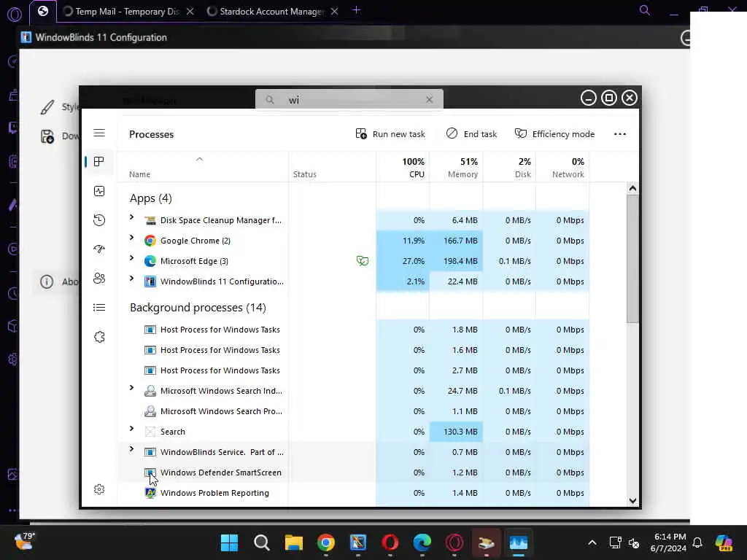Expand Microsoft Edge process group
The height and width of the screenshot is (560, 747).
tap(131, 258)
